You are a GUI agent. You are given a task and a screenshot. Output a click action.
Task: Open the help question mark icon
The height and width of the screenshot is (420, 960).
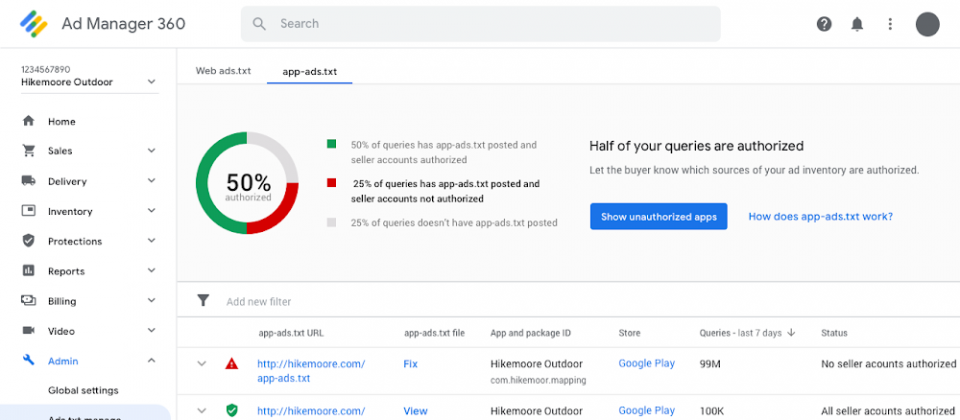824,24
